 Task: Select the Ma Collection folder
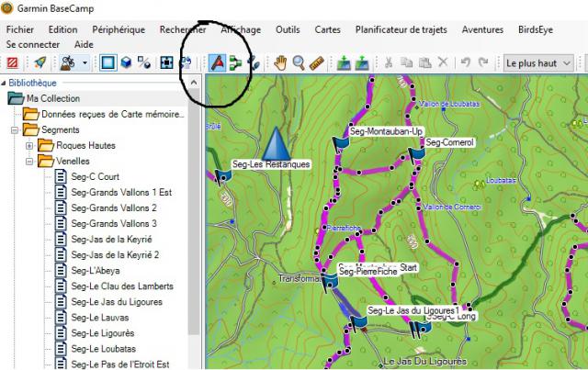pyautogui.click(x=53, y=98)
